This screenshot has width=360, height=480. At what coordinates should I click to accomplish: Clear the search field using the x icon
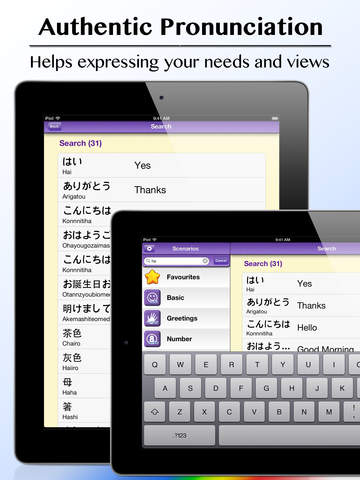click(x=205, y=261)
